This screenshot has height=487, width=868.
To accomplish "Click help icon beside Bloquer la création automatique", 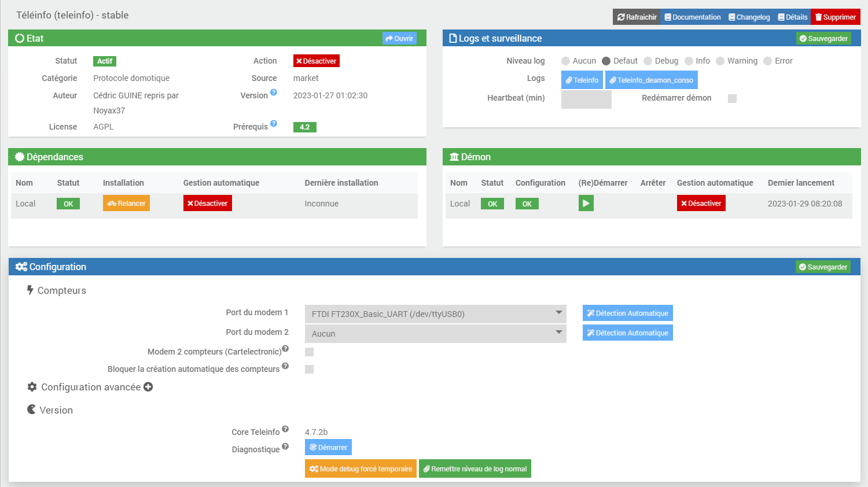I will tap(285, 366).
